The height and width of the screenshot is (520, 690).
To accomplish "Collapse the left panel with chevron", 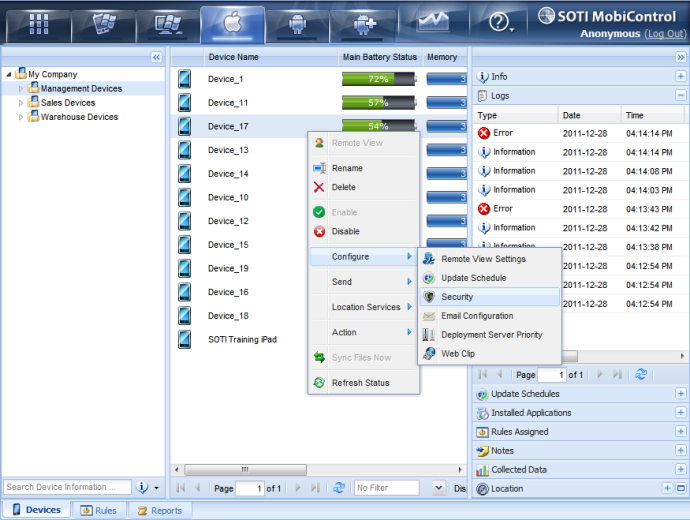I will [156, 58].
